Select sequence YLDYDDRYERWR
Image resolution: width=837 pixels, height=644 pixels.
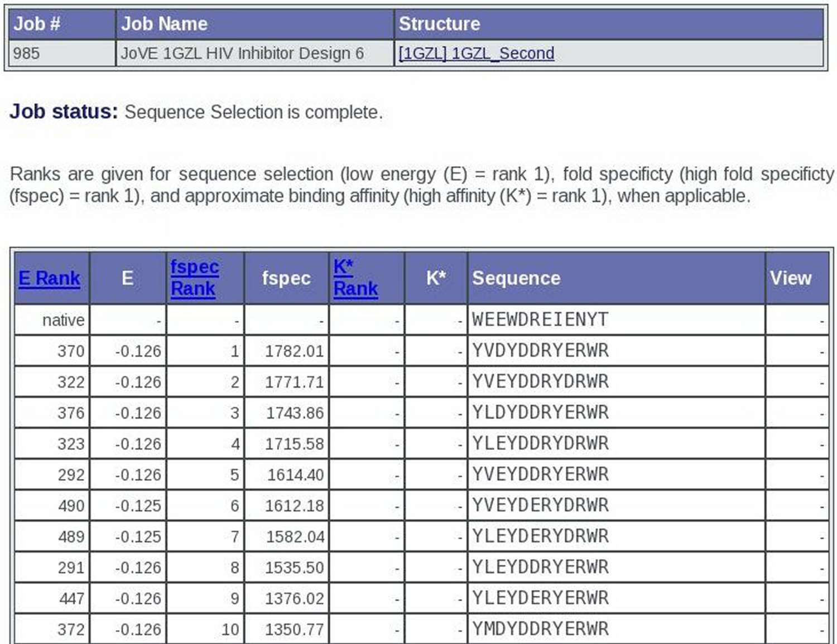[540, 413]
